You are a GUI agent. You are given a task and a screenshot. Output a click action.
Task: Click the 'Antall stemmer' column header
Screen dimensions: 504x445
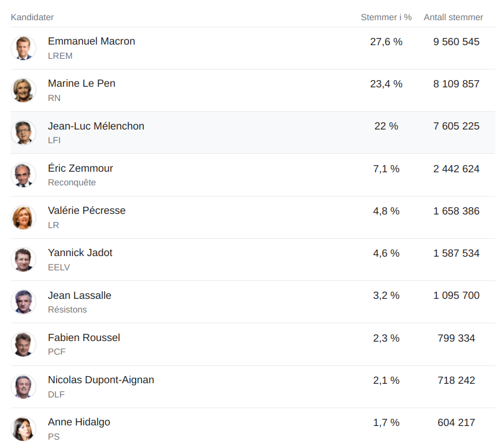click(453, 17)
